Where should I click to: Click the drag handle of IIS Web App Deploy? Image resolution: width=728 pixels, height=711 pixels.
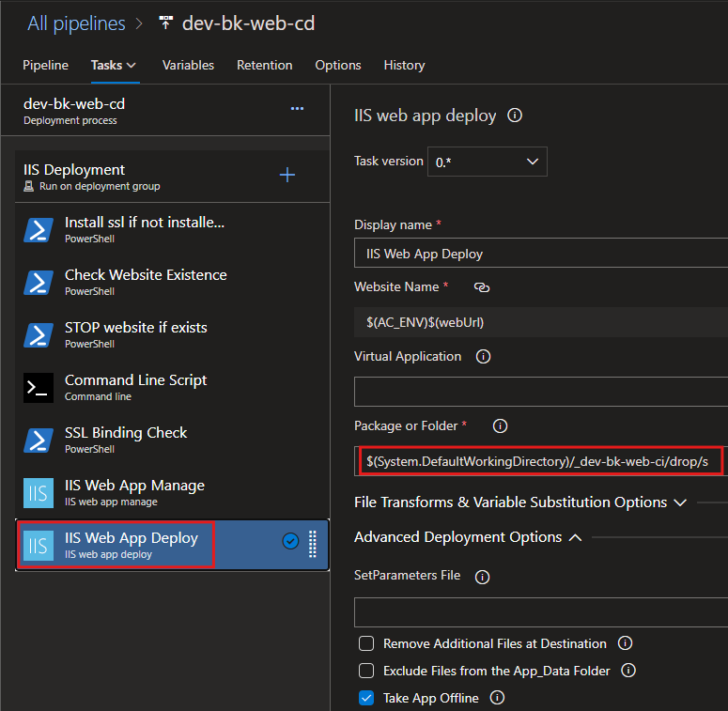tap(313, 544)
